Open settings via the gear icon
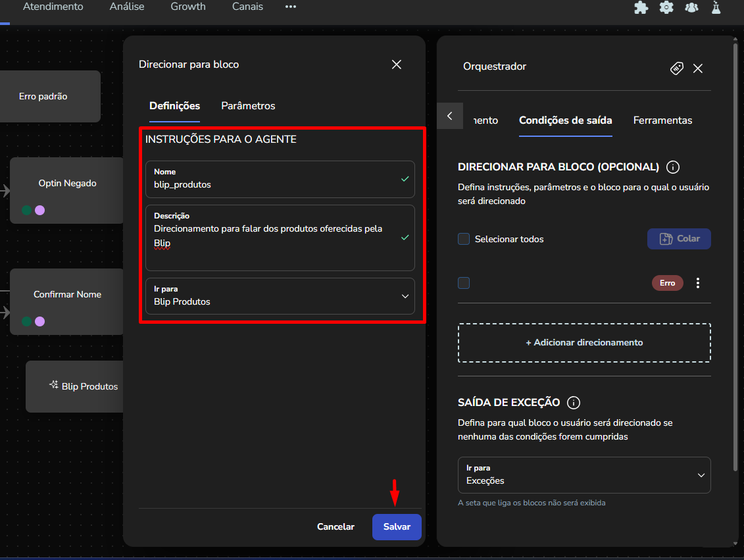Image resolution: width=744 pixels, height=560 pixels. coord(666,7)
